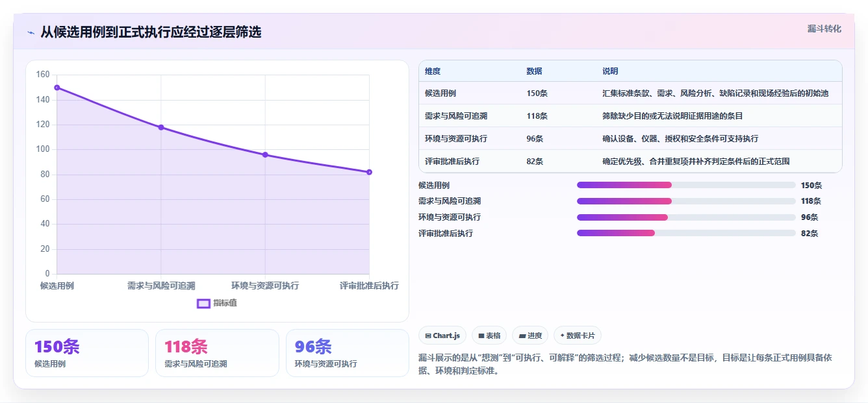Screen dimensions: 868x403
Task: Click the 维度 column header
Action: [433, 71]
